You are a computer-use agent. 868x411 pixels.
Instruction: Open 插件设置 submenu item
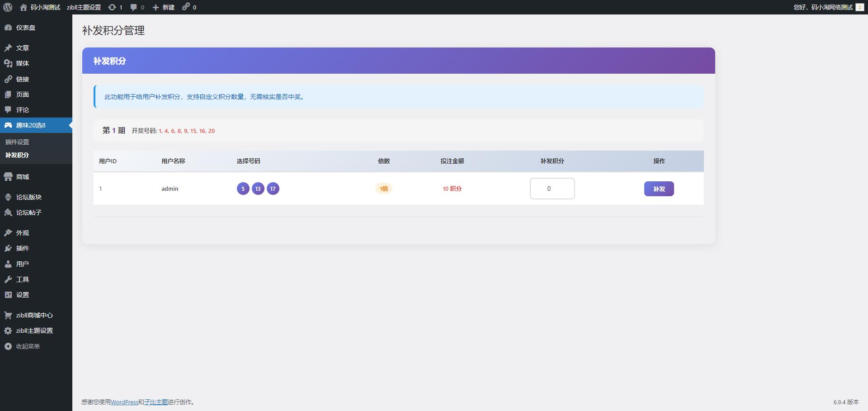(x=17, y=142)
